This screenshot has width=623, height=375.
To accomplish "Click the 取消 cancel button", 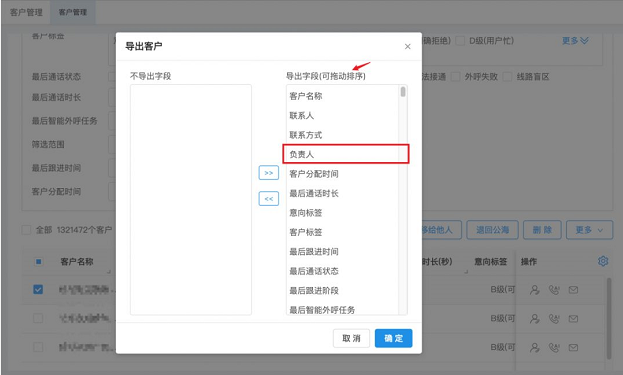I will pyautogui.click(x=351, y=338).
